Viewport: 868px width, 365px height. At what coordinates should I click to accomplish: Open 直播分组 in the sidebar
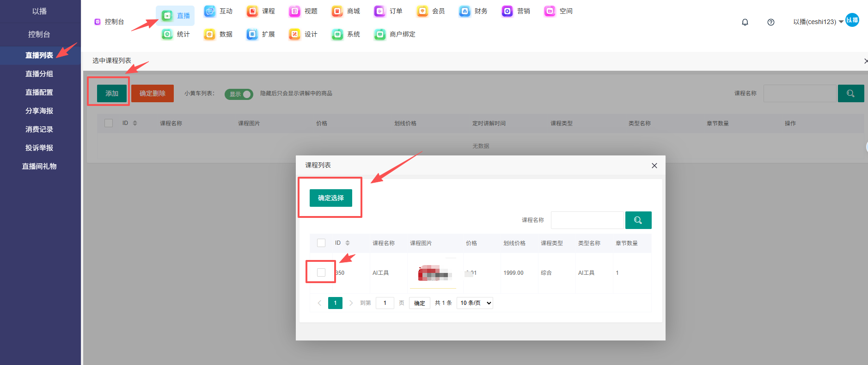tap(39, 74)
